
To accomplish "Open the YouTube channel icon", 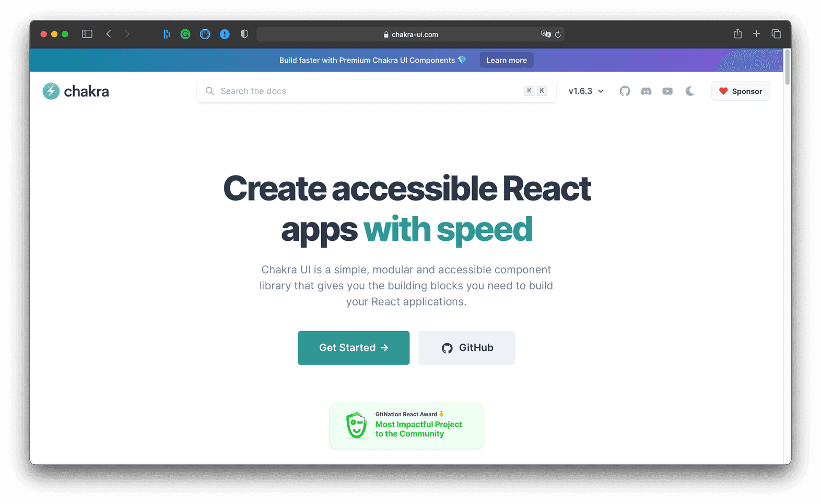I will [x=667, y=91].
